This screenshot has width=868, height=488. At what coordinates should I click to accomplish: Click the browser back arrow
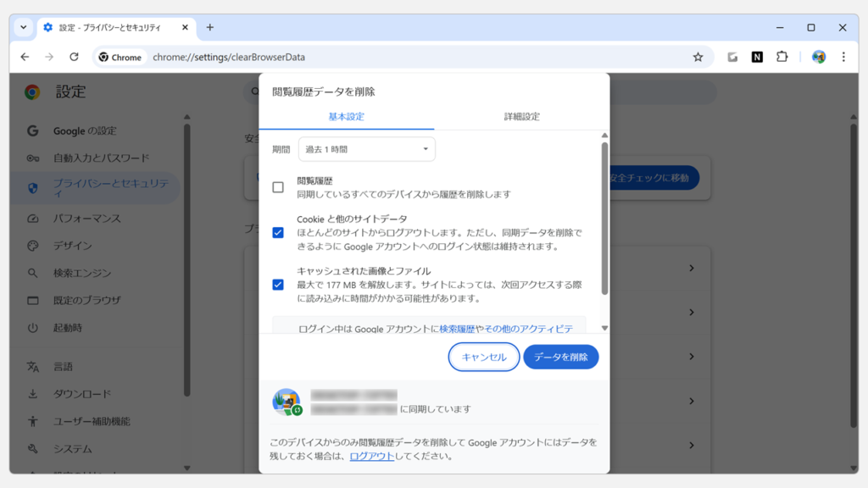click(25, 57)
